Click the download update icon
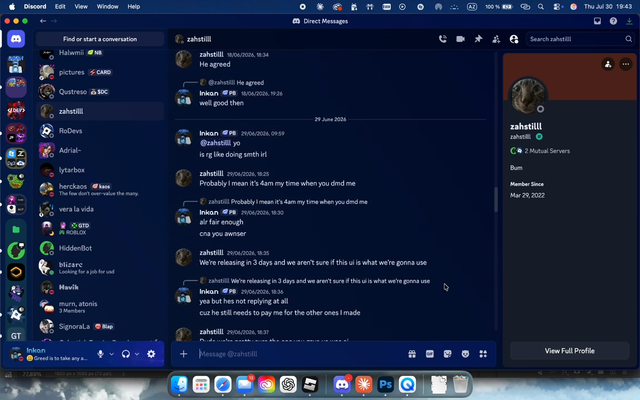 coord(629,21)
